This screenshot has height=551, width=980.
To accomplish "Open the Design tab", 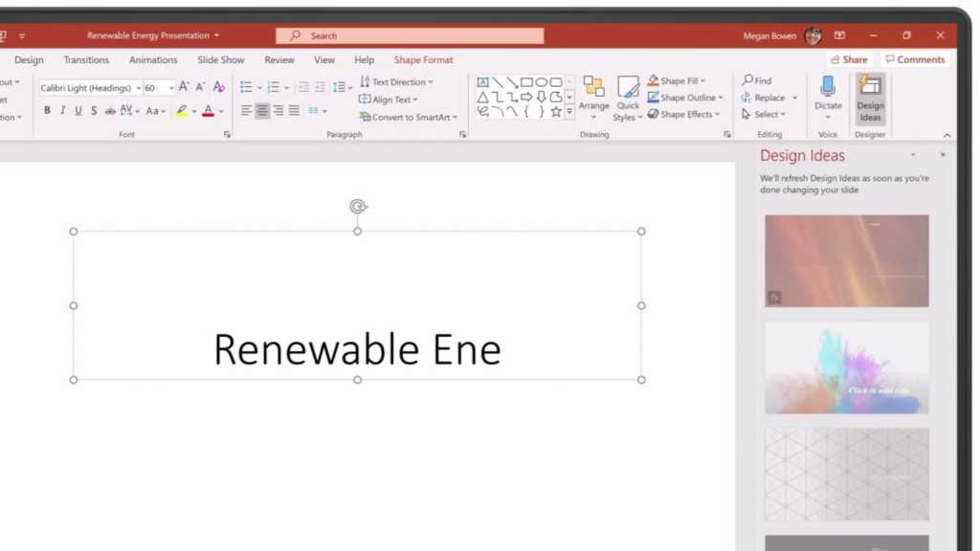I will click(29, 60).
